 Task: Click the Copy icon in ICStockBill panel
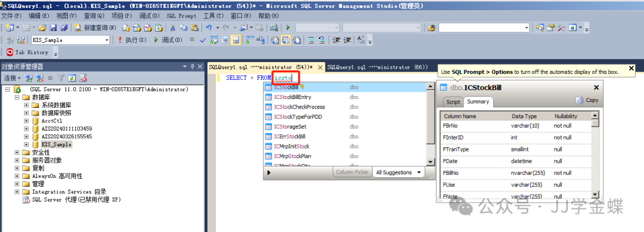pos(587,100)
